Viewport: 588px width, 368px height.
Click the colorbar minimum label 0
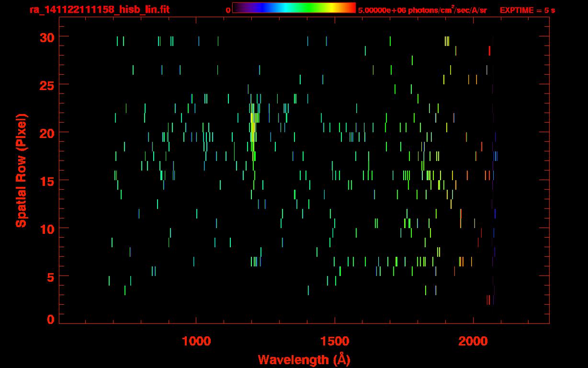click(228, 10)
